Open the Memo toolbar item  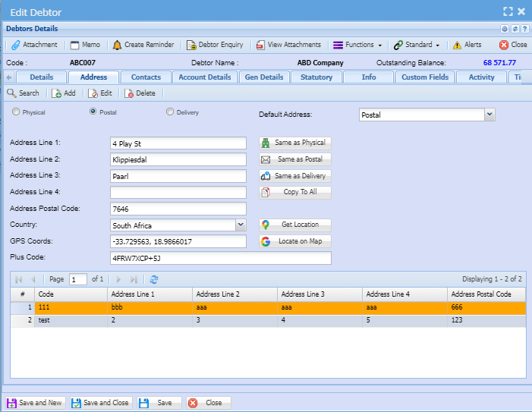point(85,45)
